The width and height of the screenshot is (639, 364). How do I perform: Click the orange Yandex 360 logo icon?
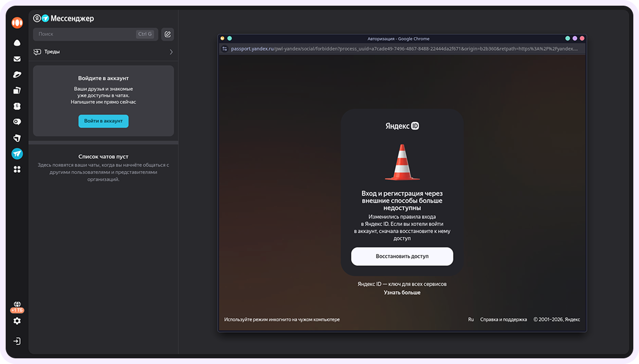(17, 23)
